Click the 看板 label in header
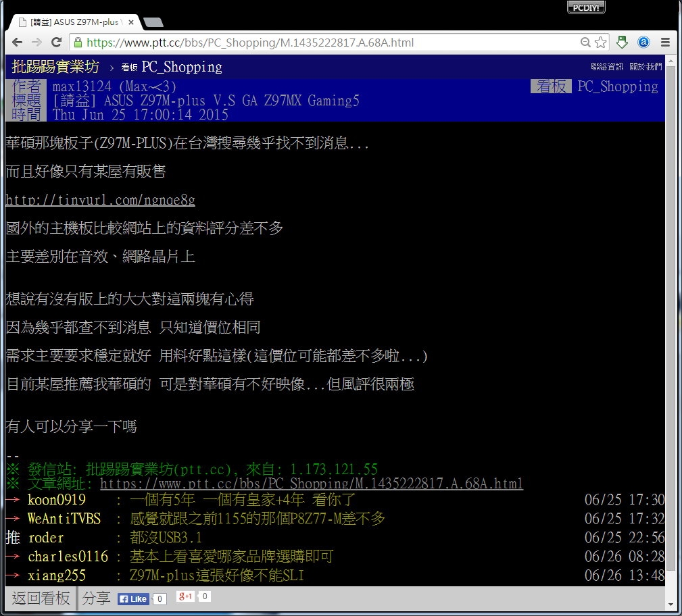Viewport: 682px width, 616px height. pyautogui.click(x=551, y=86)
